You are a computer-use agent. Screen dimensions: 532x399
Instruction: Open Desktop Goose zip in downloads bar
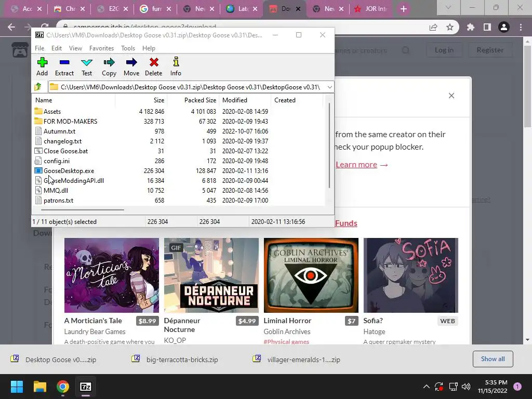[54, 360]
